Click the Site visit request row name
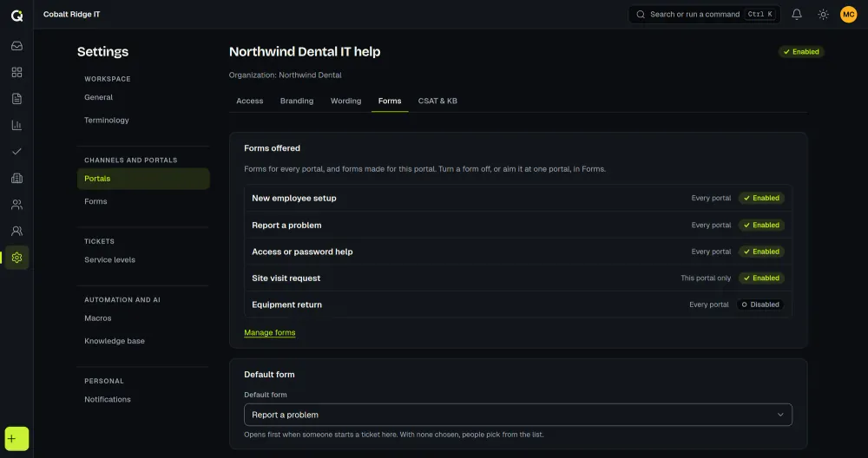The height and width of the screenshot is (458, 868). [x=286, y=278]
